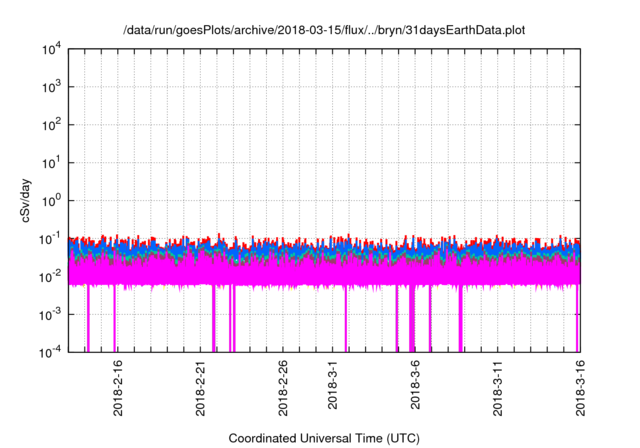Click the cSv/day y-axis label
The image size is (640, 448).
click(x=26, y=200)
